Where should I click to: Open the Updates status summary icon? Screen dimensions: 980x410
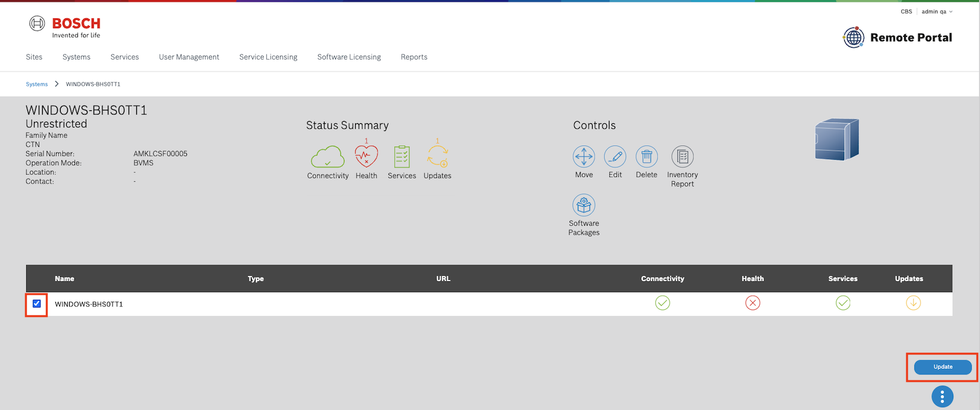coord(437,157)
